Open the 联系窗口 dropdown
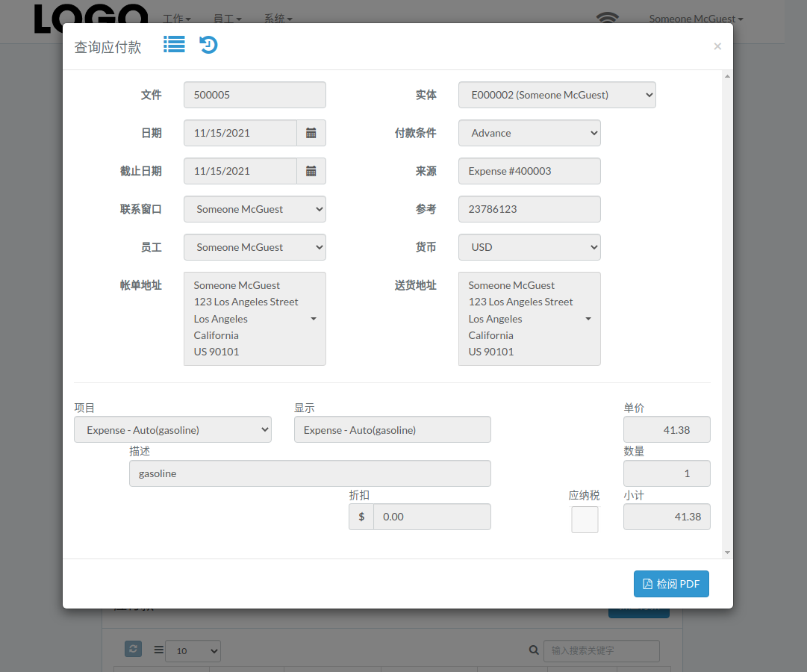The height and width of the screenshot is (672, 807). pos(255,209)
